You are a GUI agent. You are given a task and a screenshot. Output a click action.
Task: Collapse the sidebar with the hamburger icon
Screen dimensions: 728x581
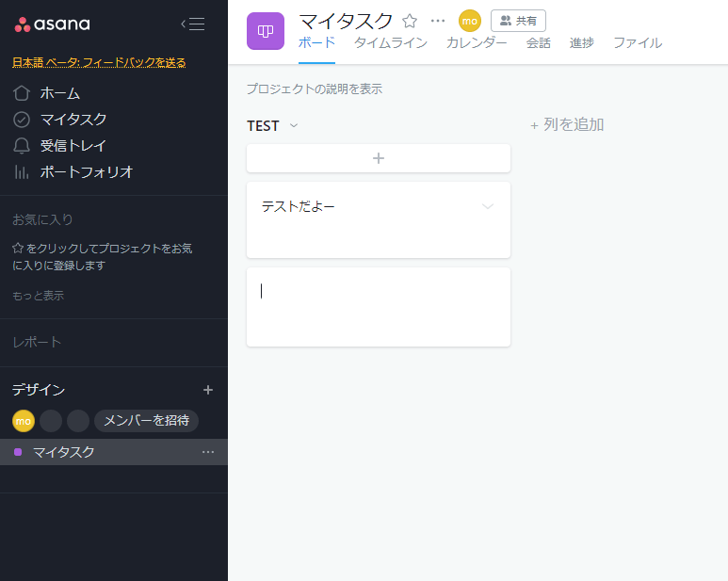pos(193,24)
